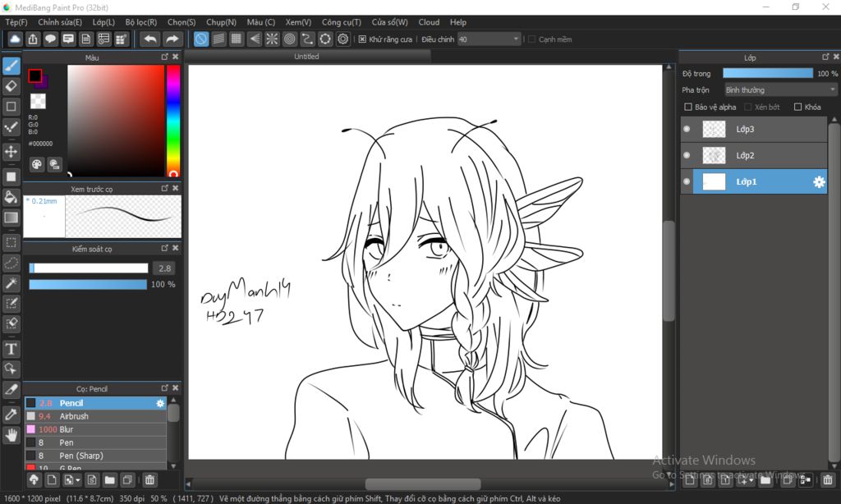The image size is (841, 504).
Task: Enable concentric circle snap
Action: pyautogui.click(x=290, y=39)
